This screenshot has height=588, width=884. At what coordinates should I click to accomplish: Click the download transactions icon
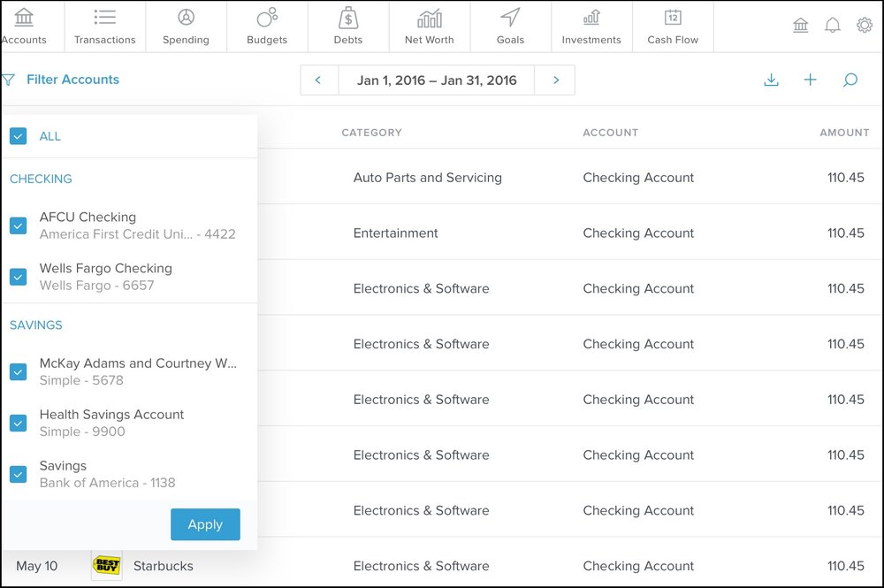[771, 80]
